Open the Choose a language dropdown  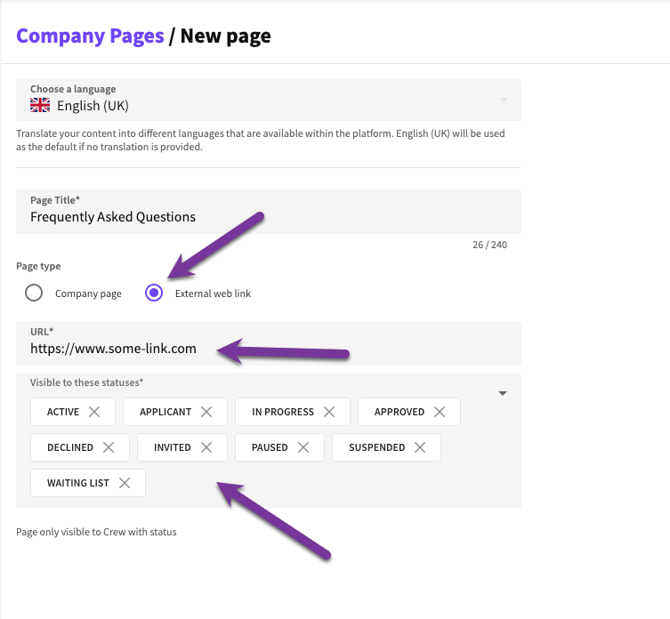tap(268, 99)
